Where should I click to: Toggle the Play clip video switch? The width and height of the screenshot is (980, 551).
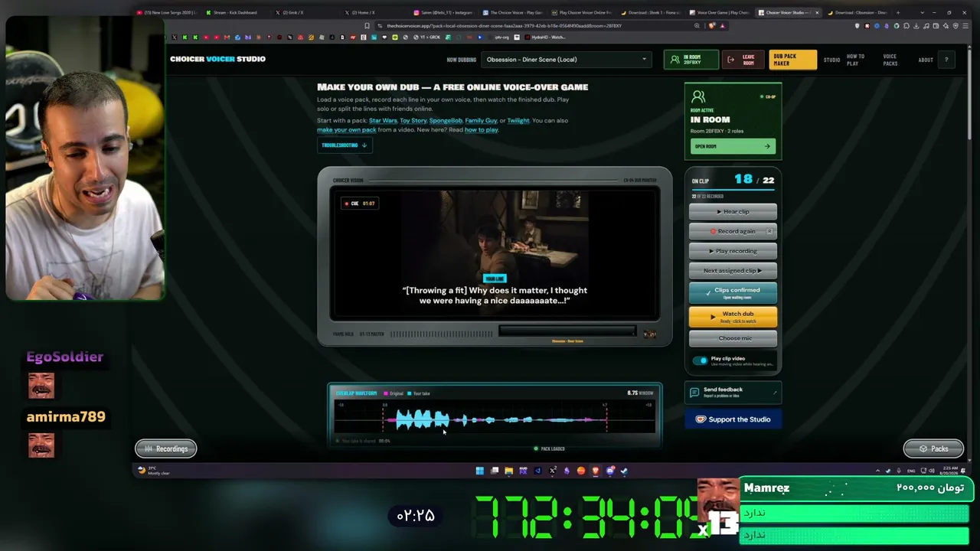click(701, 360)
